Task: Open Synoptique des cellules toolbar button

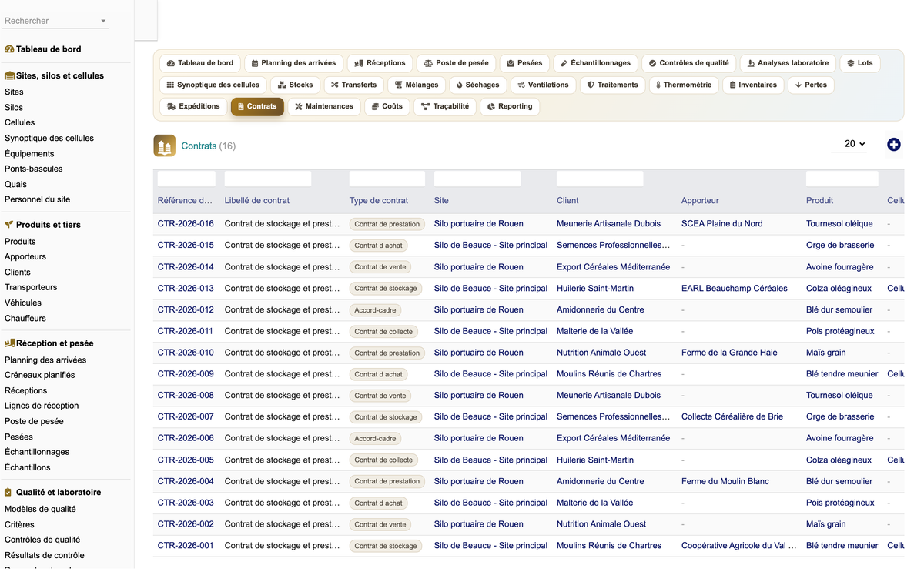Action: tap(213, 85)
